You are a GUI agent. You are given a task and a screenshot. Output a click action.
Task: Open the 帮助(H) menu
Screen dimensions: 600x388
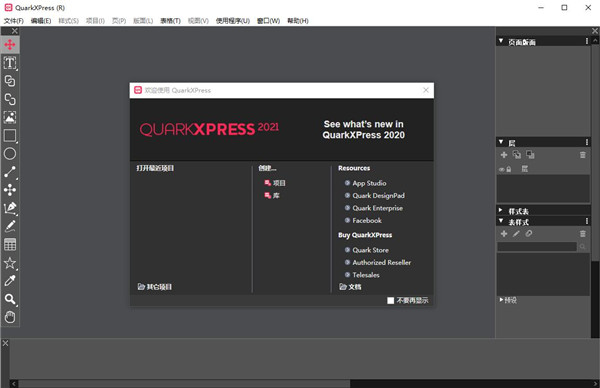point(298,21)
